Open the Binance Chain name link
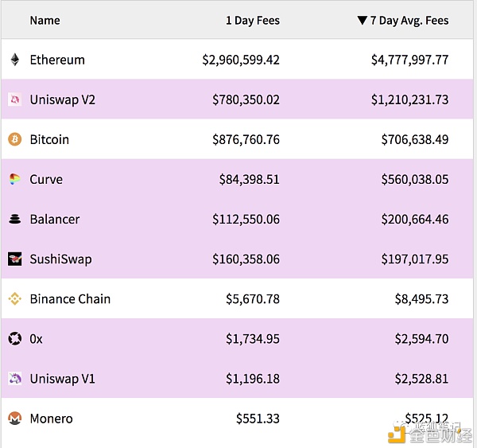 [x=70, y=299]
